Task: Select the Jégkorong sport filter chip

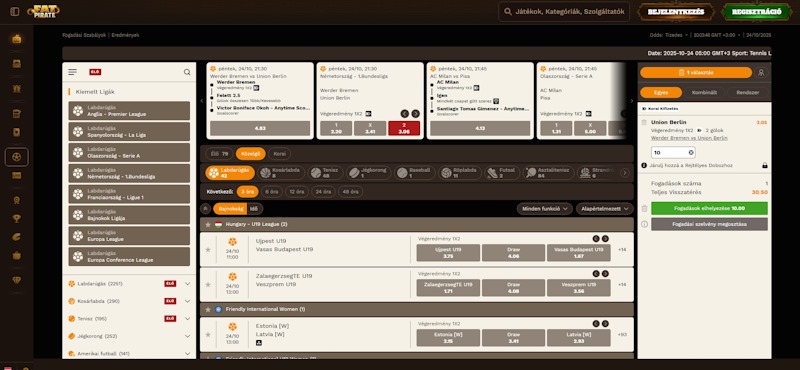Action: coord(369,172)
